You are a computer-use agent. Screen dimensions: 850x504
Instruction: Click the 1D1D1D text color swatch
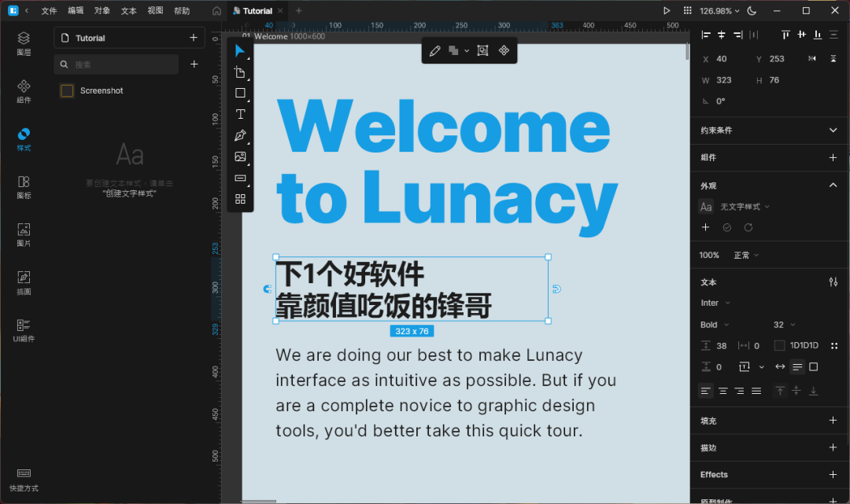click(779, 345)
